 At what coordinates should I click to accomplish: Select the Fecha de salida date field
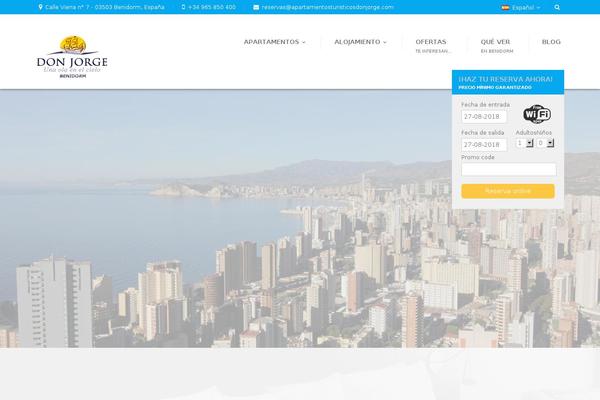[484, 145]
